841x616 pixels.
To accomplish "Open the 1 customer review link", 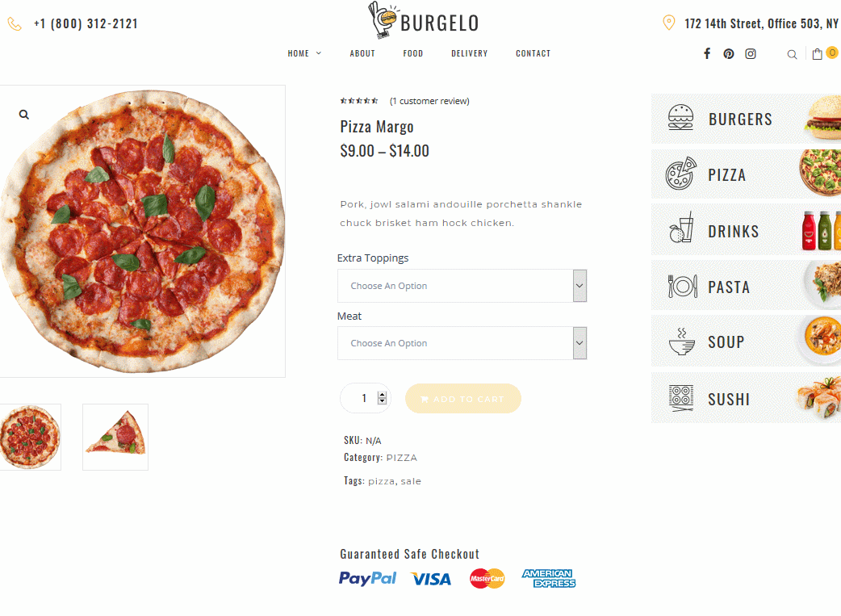I will click(x=429, y=101).
